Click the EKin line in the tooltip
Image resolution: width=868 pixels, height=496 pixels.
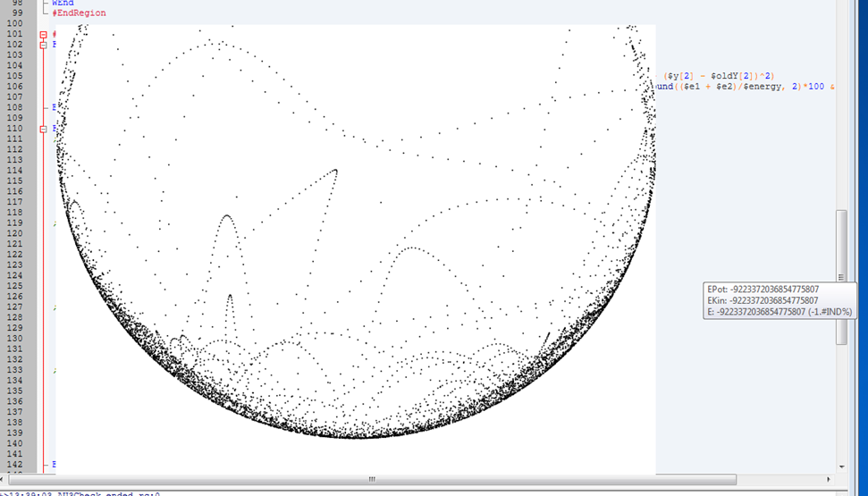pyautogui.click(x=762, y=301)
